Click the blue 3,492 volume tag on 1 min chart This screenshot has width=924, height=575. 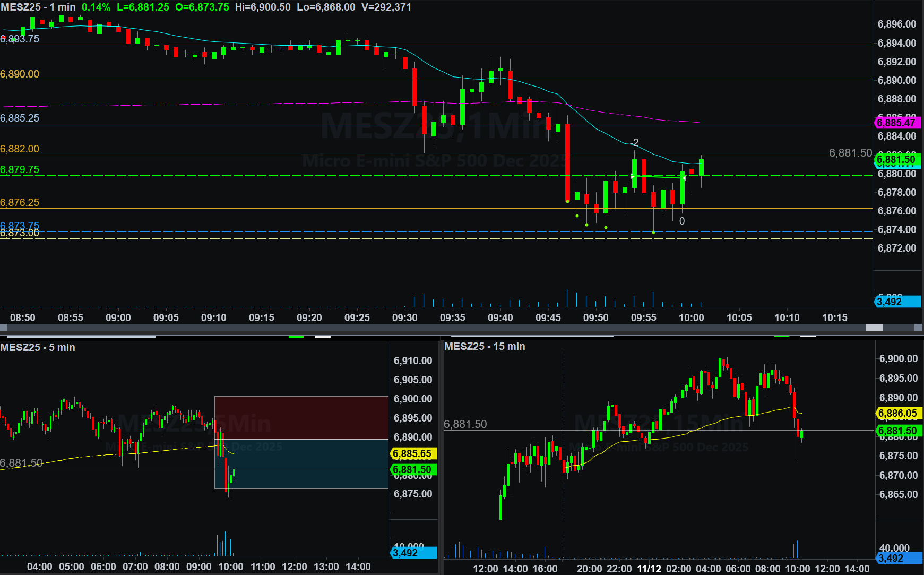(x=896, y=302)
